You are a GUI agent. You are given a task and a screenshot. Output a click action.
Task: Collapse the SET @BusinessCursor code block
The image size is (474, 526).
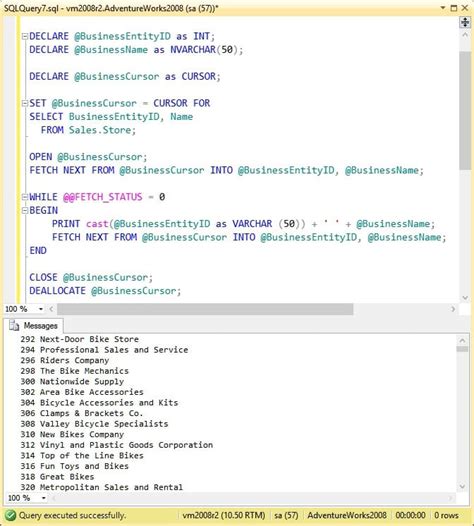click(24, 103)
